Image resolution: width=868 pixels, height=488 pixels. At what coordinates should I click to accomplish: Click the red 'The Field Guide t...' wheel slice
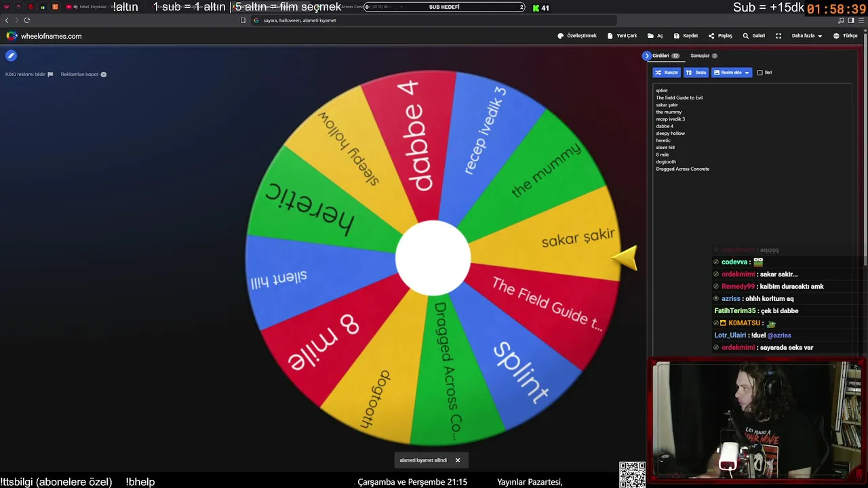tap(545, 304)
